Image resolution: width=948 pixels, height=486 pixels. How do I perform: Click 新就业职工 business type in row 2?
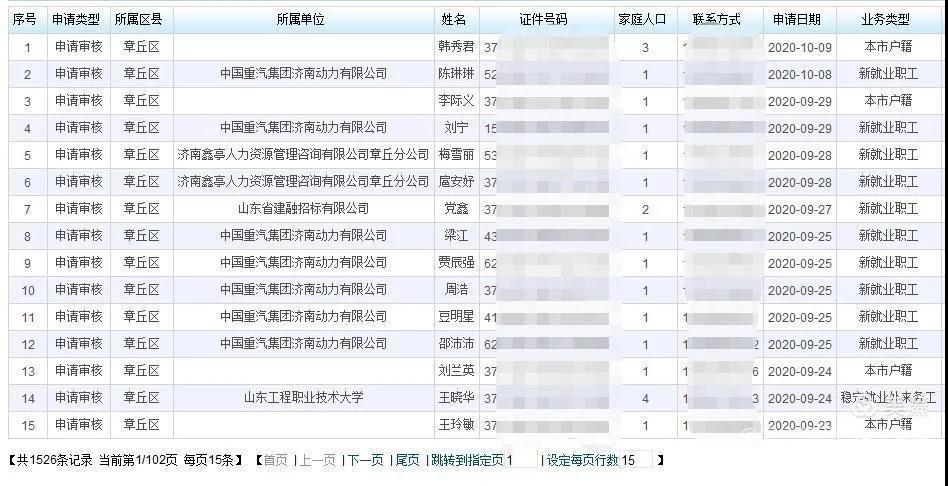click(888, 74)
